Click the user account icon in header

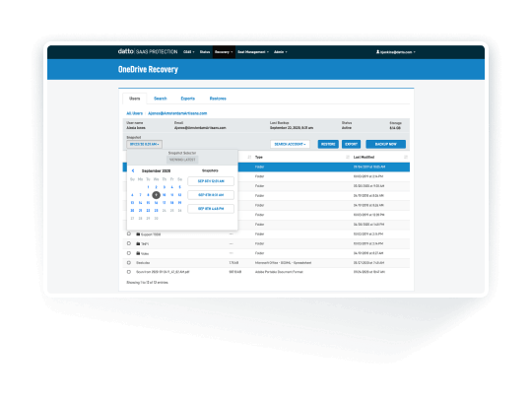[377, 52]
